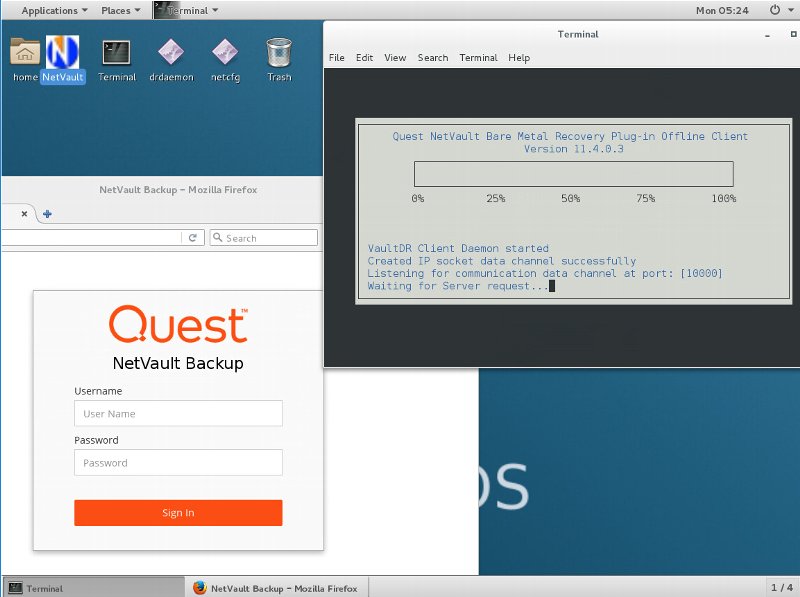This screenshot has width=800, height=597.
Task: Open the Search menu in Terminal
Action: [x=433, y=58]
